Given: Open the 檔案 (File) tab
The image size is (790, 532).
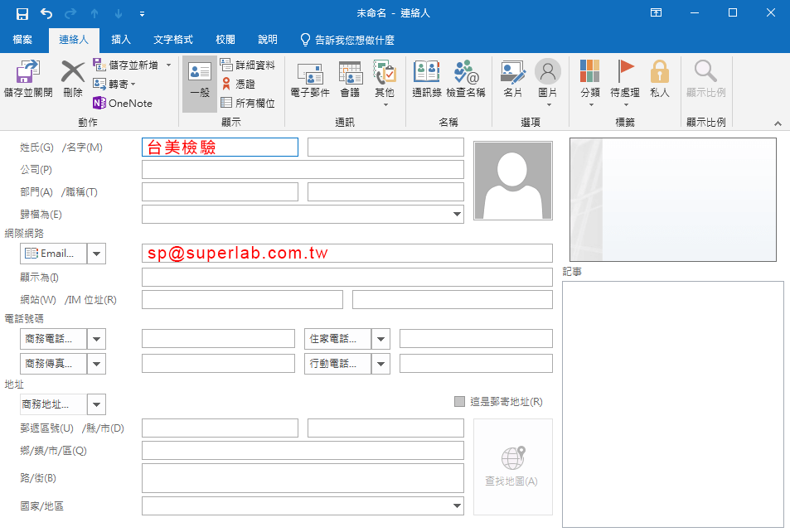Looking at the screenshot, I should (x=22, y=40).
